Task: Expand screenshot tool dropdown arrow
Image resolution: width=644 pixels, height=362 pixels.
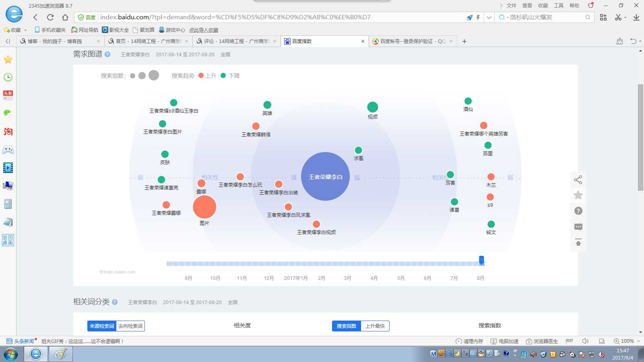Action: click(625, 17)
